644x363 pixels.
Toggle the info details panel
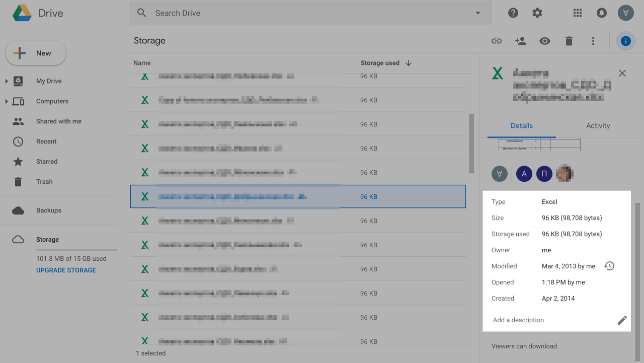point(625,41)
